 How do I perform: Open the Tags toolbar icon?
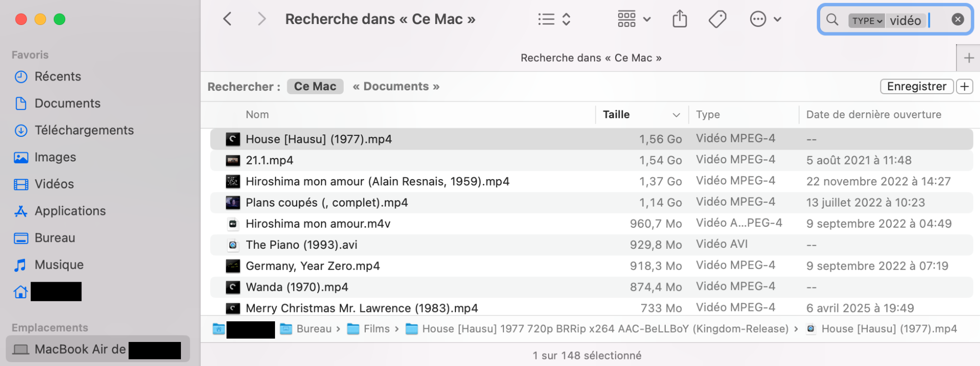[717, 19]
